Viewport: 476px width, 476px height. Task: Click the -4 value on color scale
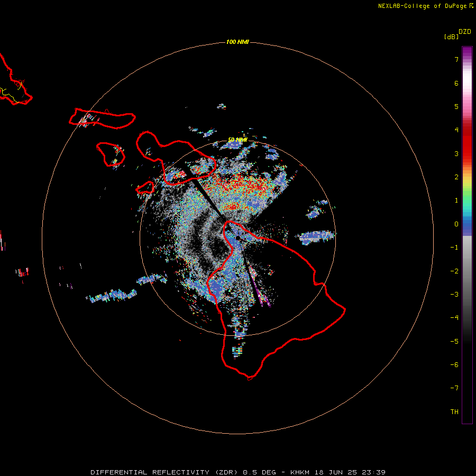[454, 318]
